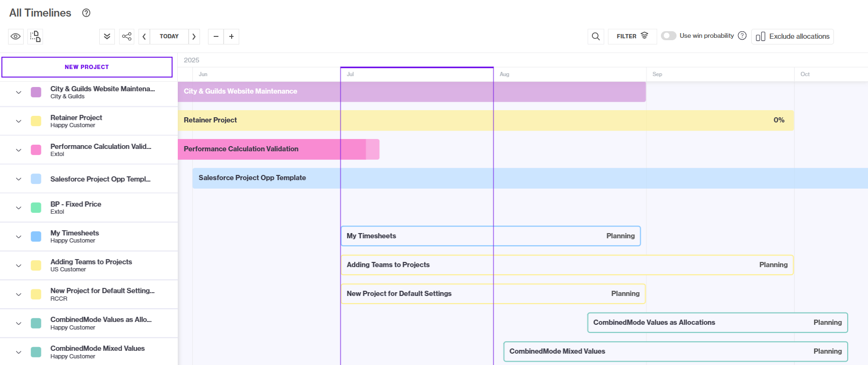The image size is (868, 365).
Task: Expand CombinedMode Mixed Values row
Action: 18,352
